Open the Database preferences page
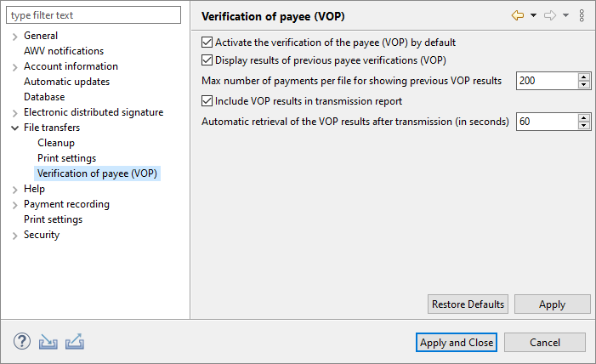The image size is (596, 364). [x=44, y=97]
